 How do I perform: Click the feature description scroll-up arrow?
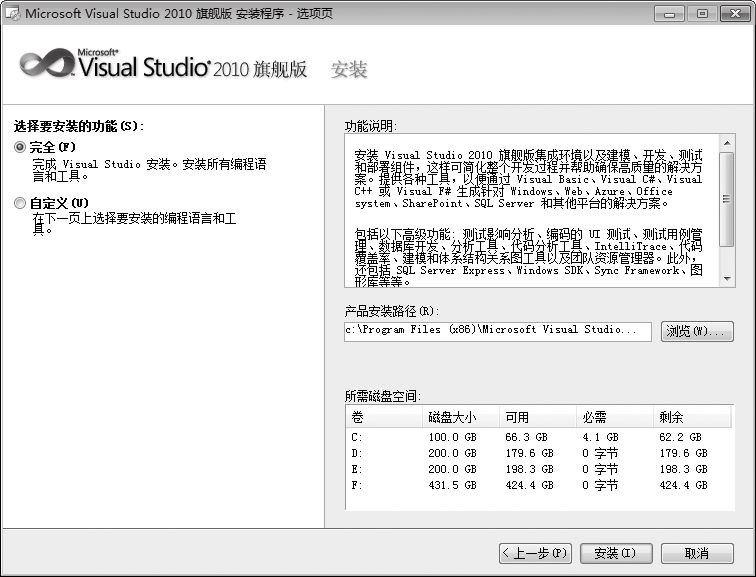pyautogui.click(x=727, y=143)
